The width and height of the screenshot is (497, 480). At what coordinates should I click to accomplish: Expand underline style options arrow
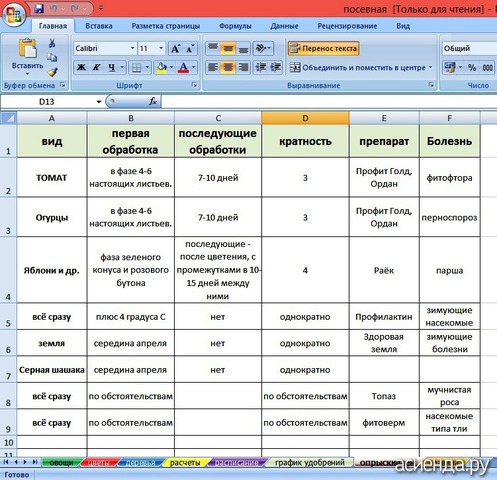point(122,68)
